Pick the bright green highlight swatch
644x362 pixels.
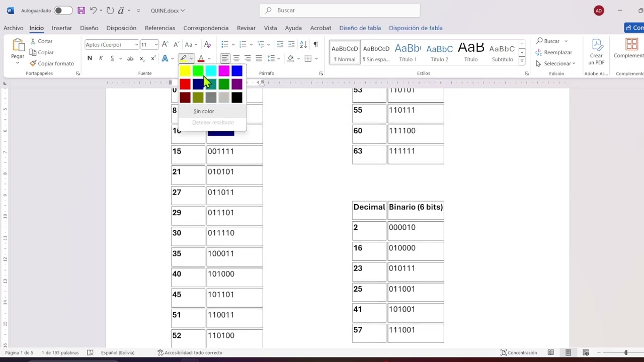[198, 72]
